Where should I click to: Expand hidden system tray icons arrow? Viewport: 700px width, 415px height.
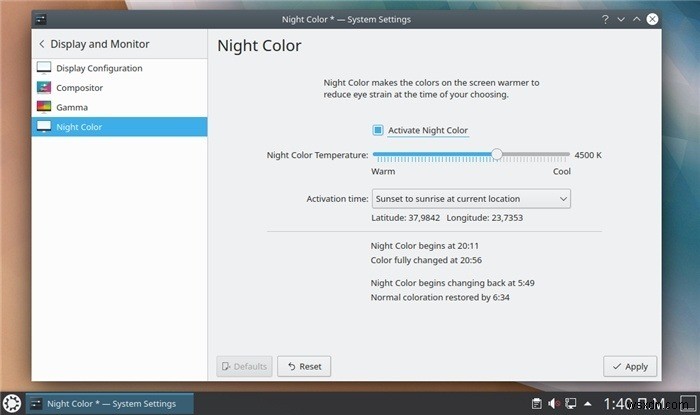(x=588, y=404)
